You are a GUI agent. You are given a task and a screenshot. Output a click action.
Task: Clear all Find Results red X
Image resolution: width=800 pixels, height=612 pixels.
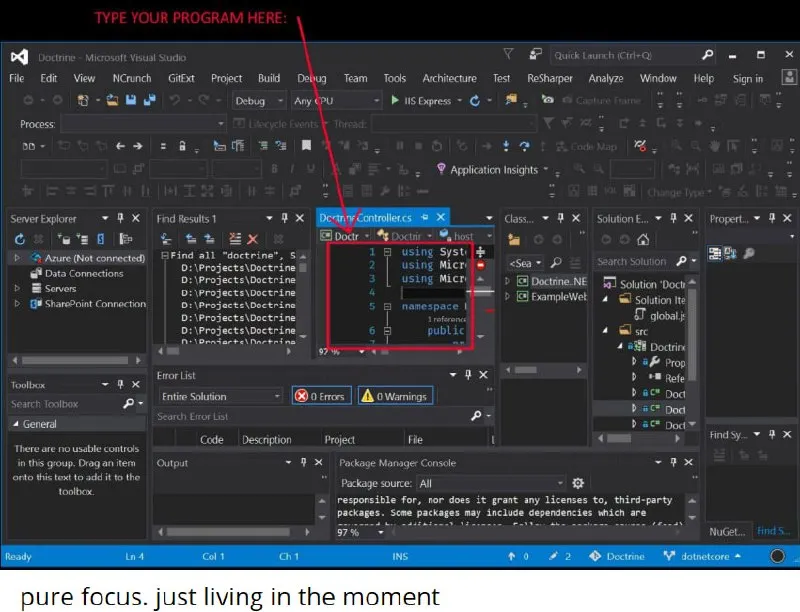[x=253, y=239]
